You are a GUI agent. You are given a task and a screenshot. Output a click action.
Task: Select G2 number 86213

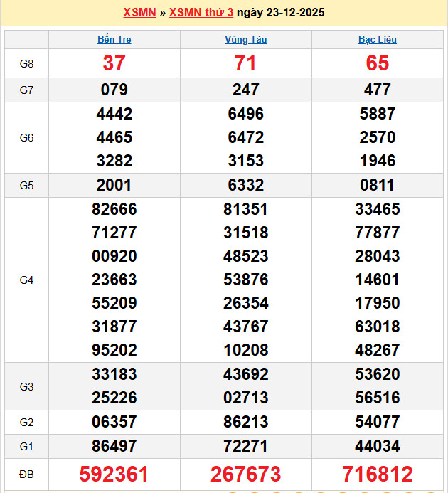246,422
